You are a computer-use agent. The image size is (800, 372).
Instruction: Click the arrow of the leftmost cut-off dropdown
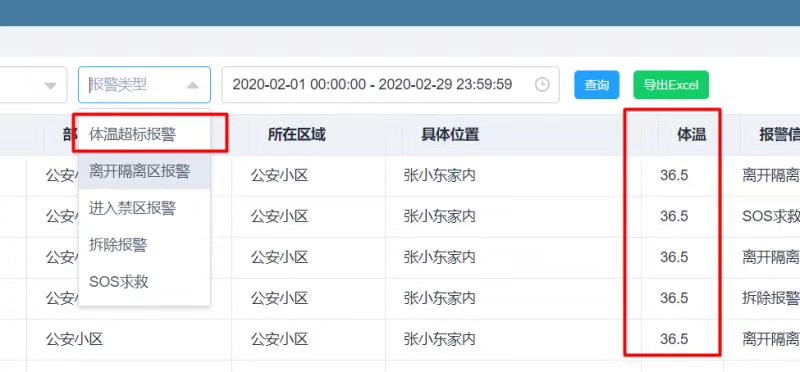point(51,85)
